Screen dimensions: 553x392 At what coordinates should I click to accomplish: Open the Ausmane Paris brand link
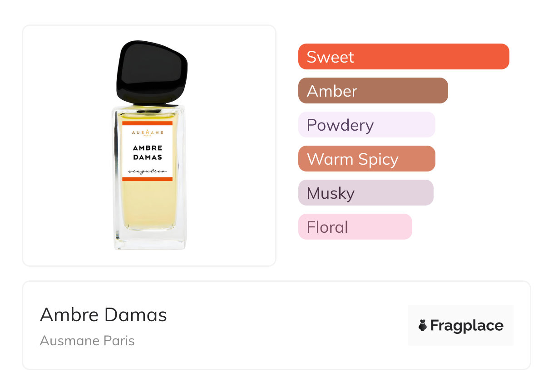coord(87,340)
